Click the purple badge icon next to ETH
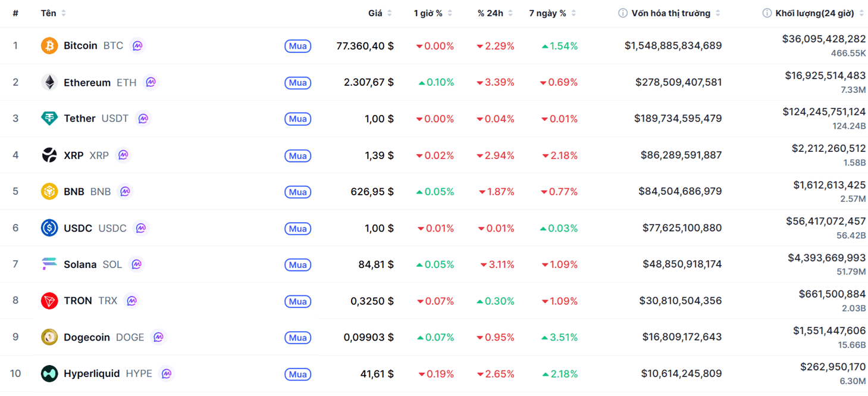Image resolution: width=868 pixels, height=396 pixels. 151,82
